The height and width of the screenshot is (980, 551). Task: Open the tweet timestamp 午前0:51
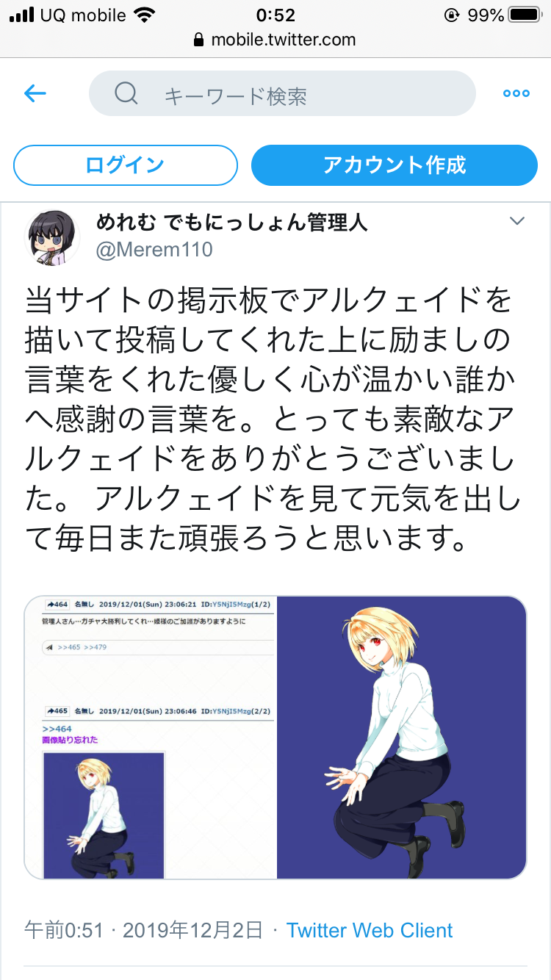[x=64, y=930]
